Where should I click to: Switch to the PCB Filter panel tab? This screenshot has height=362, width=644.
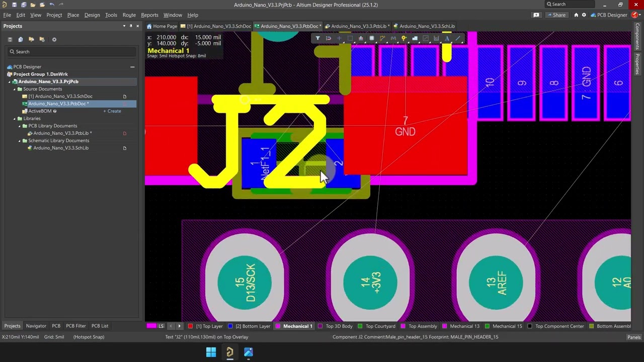(76, 326)
